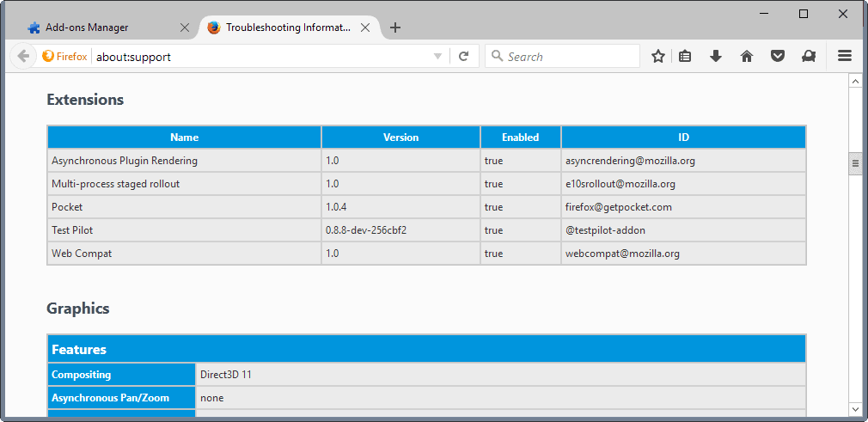Close the Troubleshooting Information tab
Screen dimensions: 868x422
tap(364, 28)
